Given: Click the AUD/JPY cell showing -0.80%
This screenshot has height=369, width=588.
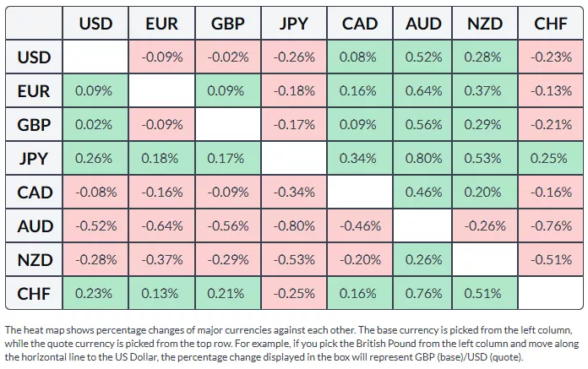Looking at the screenshot, I should [x=291, y=225].
